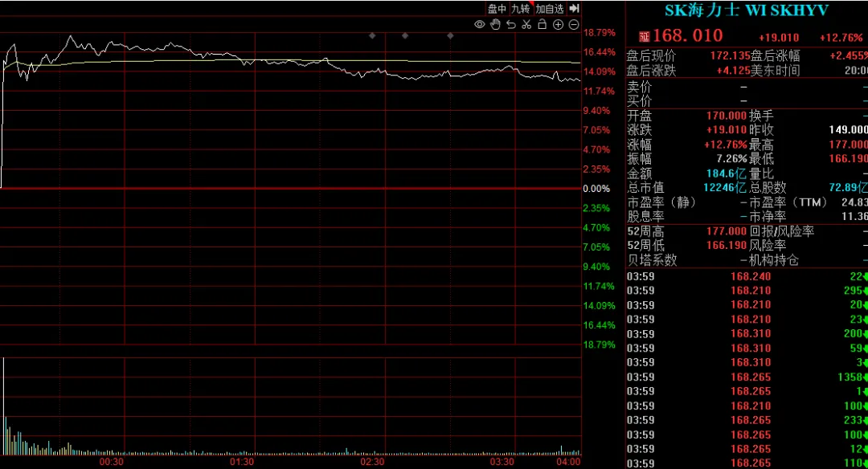Click the 01:30 time axis label
The height and width of the screenshot is (469, 868).
pos(242,462)
